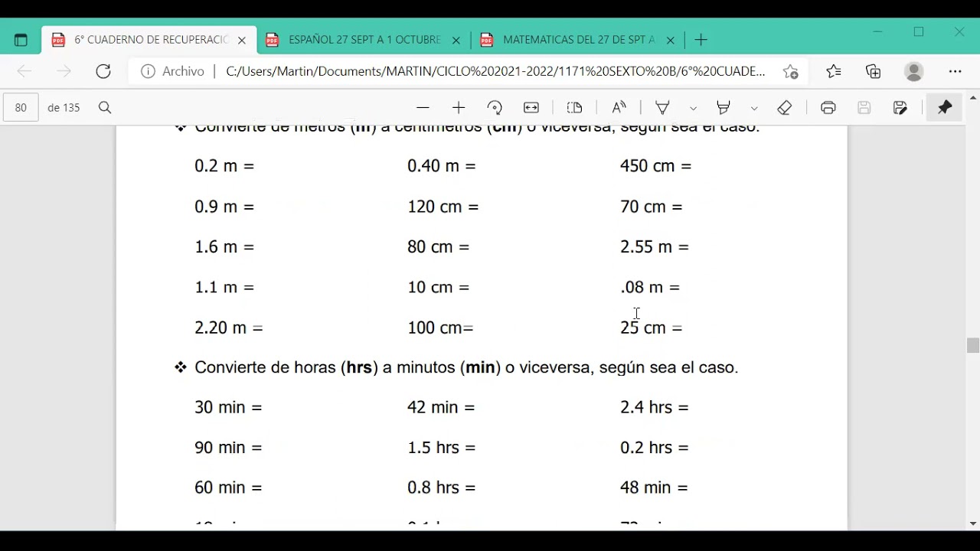980x551 pixels.
Task: Unpin the PDF toolbar
Action: [945, 108]
